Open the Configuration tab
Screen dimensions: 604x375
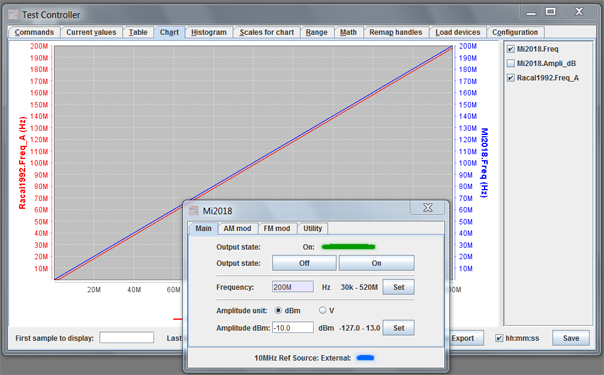pos(515,32)
